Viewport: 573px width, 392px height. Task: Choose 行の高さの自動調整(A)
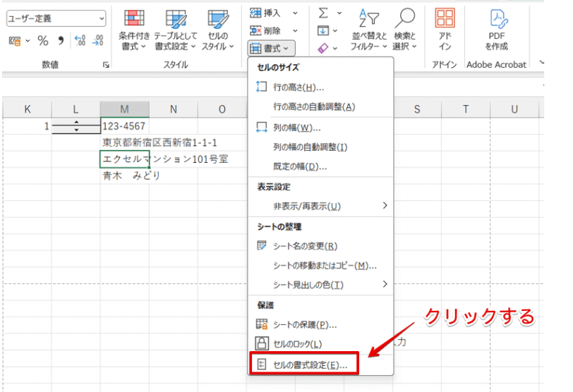coord(320,107)
